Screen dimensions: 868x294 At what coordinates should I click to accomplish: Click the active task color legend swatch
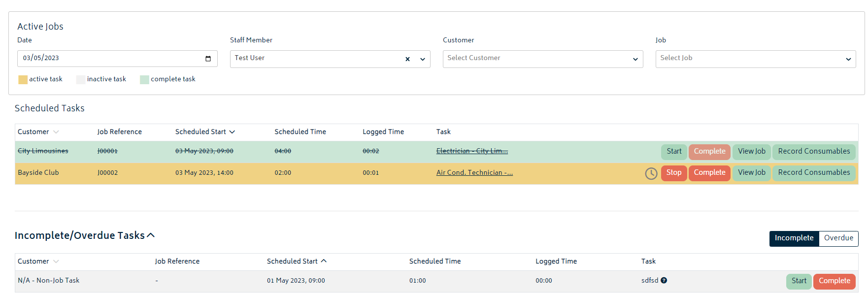(23, 80)
